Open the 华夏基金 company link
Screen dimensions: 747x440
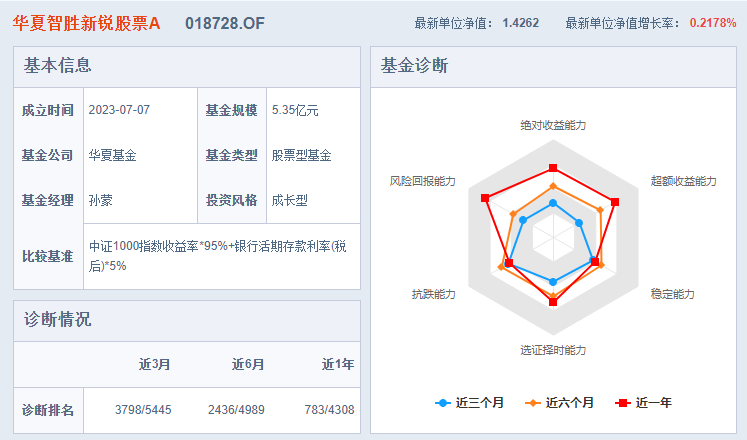click(113, 155)
